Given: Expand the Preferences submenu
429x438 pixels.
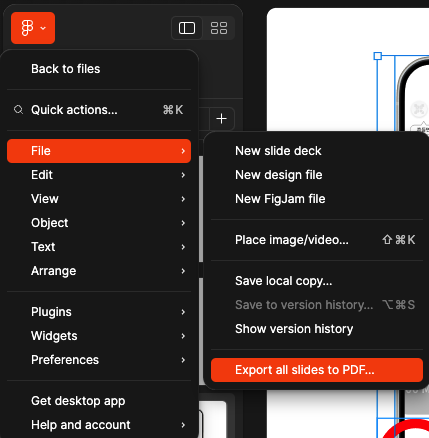Looking at the screenshot, I should [99, 360].
